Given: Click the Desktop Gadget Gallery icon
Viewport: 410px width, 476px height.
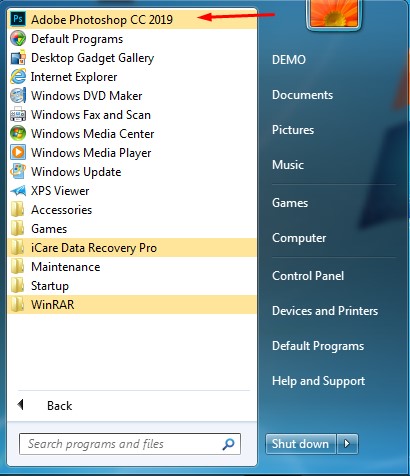Looking at the screenshot, I should [x=18, y=58].
